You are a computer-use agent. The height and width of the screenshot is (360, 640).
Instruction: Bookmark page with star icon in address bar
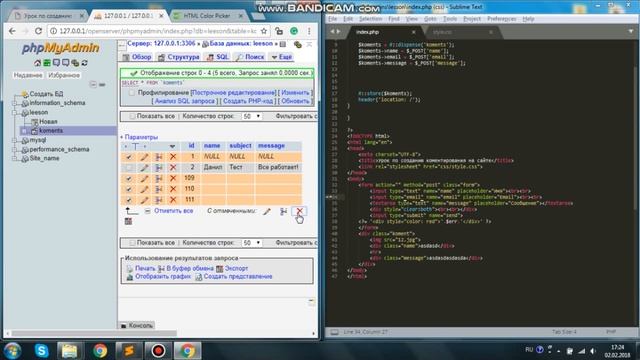(x=264, y=31)
